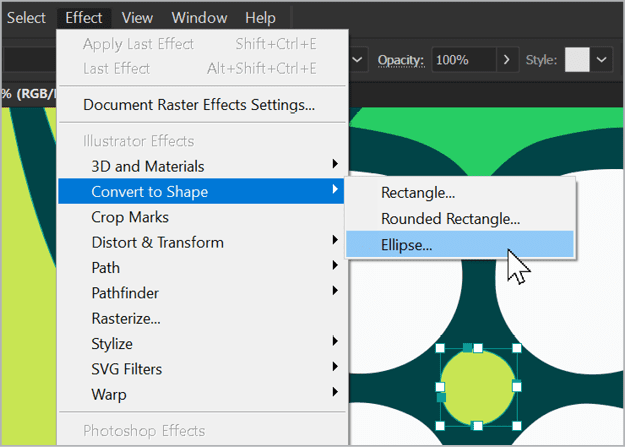Expand the Opacity slider arrow

(x=507, y=60)
